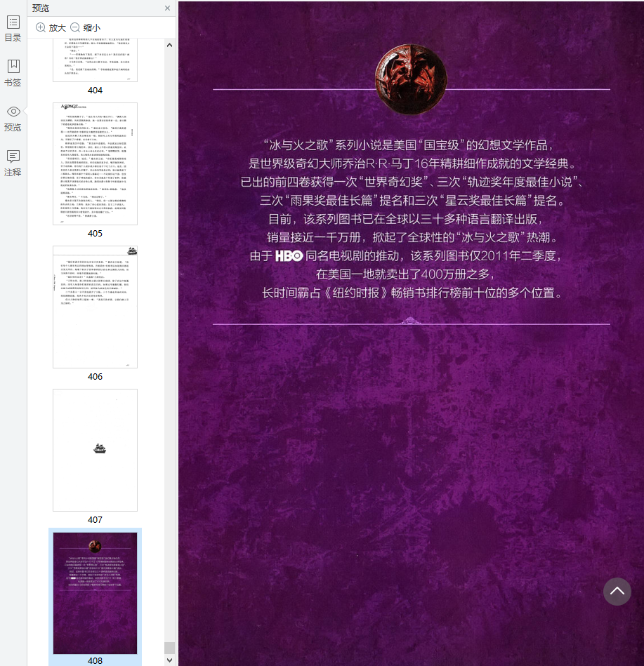Open the 书签 bookmarks panel
Screen dimensions: 644x666
point(13,73)
